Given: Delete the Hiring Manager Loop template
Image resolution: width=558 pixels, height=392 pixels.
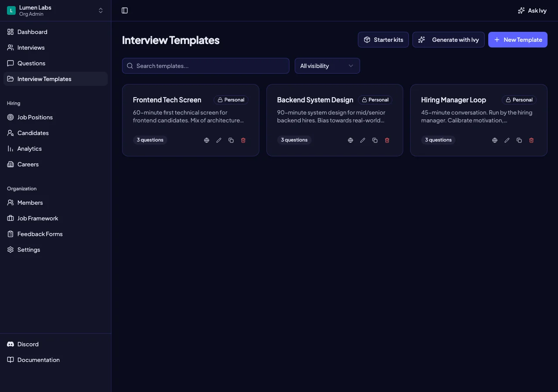Looking at the screenshot, I should pyautogui.click(x=531, y=140).
